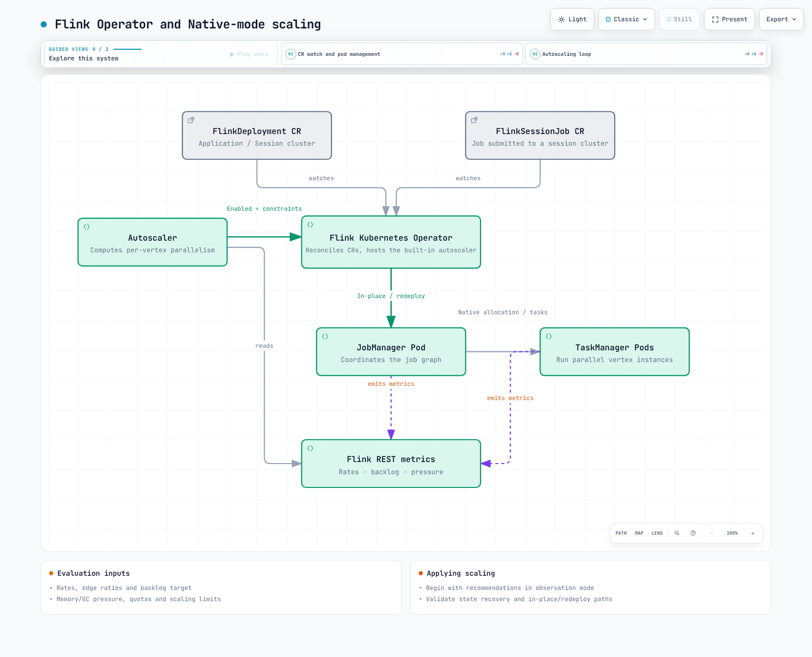Click the code icon on Flink Kubernetes Operator
The image size is (812, 657).
click(x=310, y=225)
